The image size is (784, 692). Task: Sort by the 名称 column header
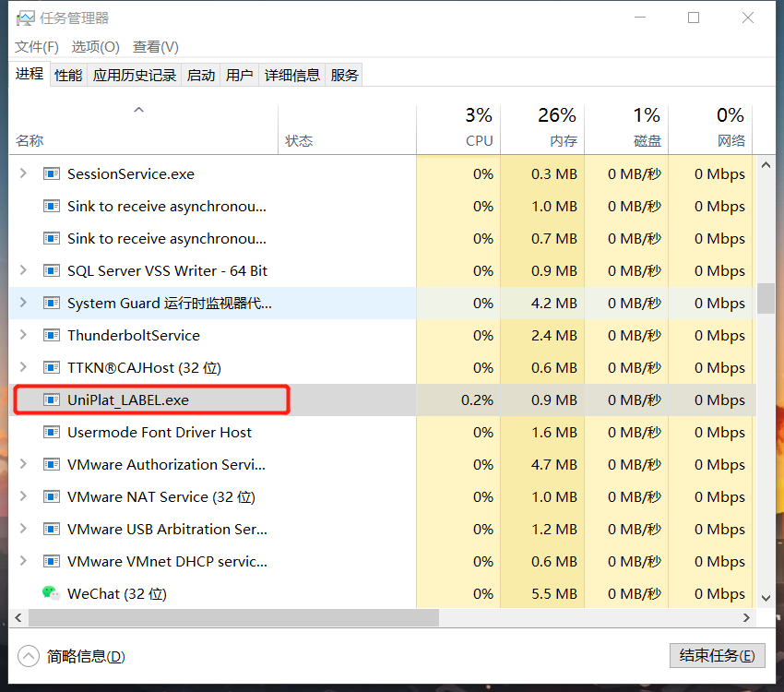coord(144,130)
